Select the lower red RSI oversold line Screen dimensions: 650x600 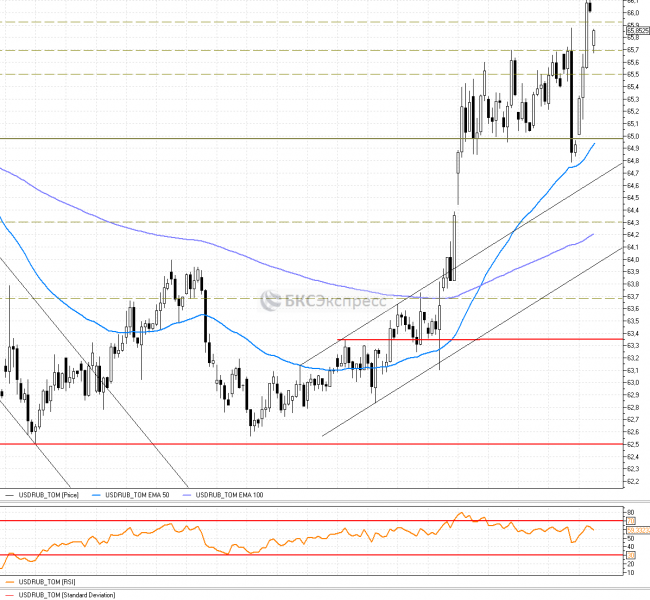(x=300, y=555)
